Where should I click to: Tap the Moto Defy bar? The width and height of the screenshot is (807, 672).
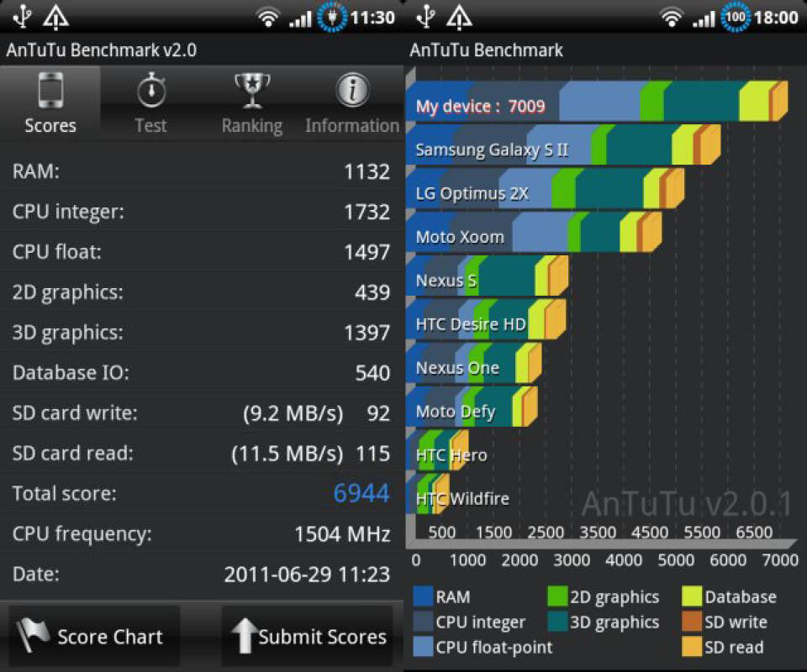pyautogui.click(x=472, y=407)
